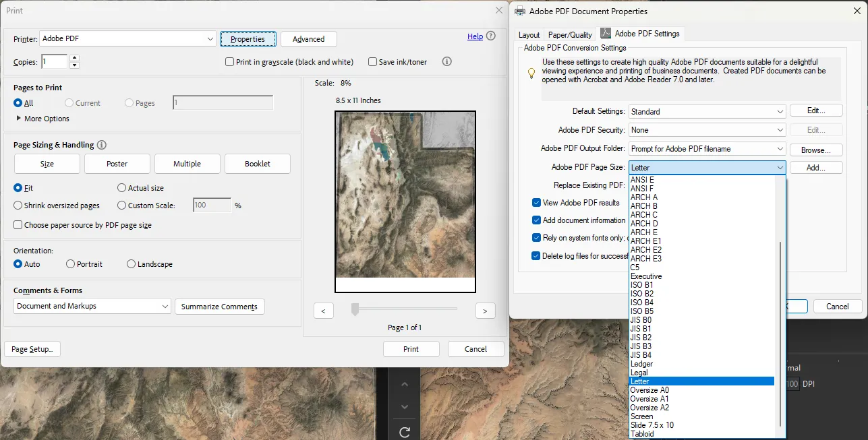The image size is (868, 440).
Task: Uncheck View Adobe PDF results
Action: point(536,202)
